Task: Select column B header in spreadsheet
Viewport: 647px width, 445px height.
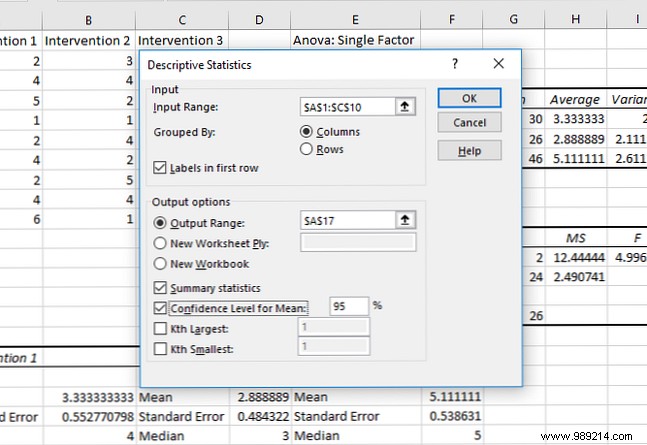Action: tap(89, 20)
